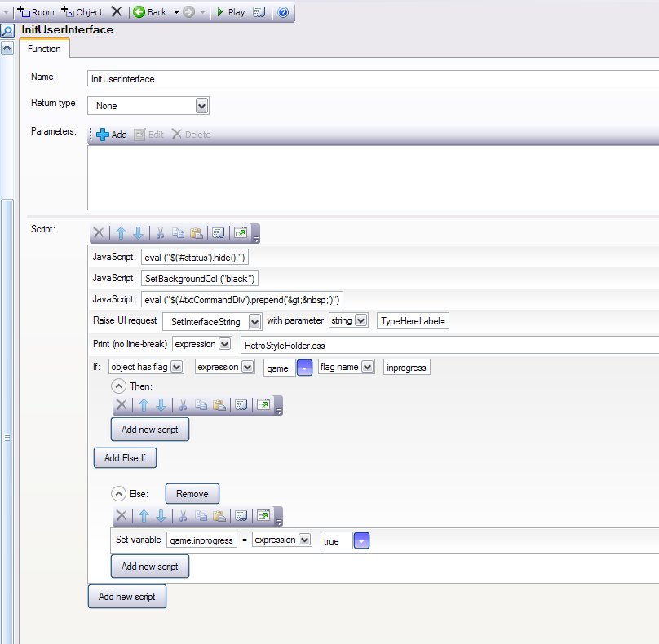Click the Play button in top toolbar
The image size is (659, 644).
coord(229,12)
